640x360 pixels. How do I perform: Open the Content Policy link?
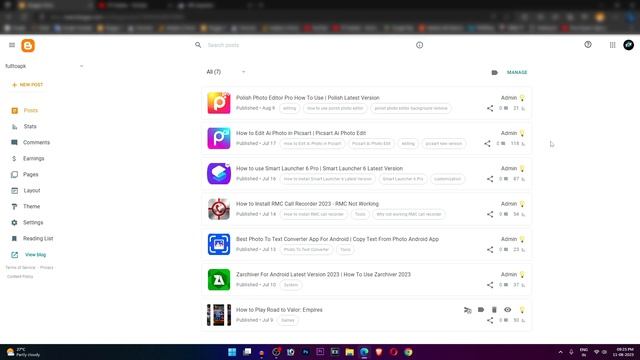pos(20,276)
